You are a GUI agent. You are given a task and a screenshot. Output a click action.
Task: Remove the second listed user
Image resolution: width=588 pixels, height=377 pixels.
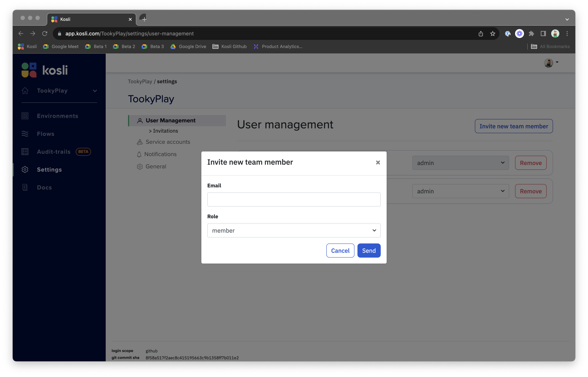[531, 191]
